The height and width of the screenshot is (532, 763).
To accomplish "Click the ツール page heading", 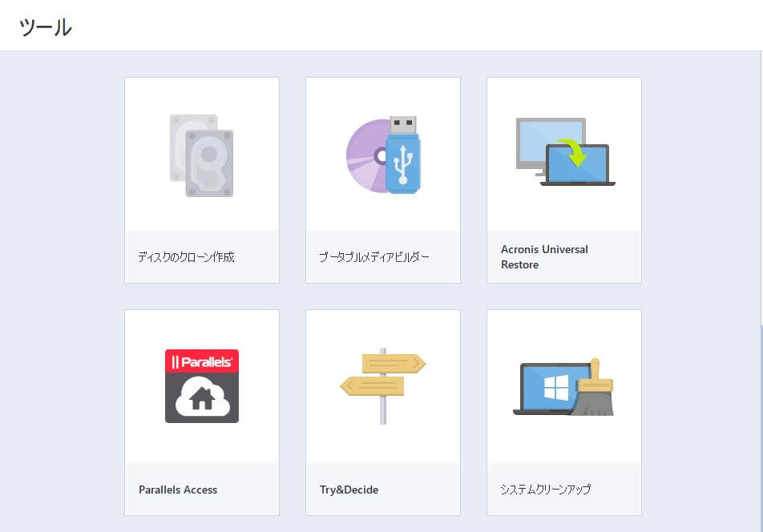I will (x=45, y=27).
